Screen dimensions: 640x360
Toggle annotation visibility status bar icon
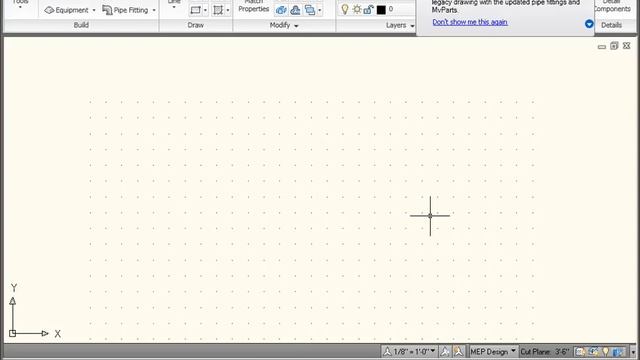coord(445,351)
